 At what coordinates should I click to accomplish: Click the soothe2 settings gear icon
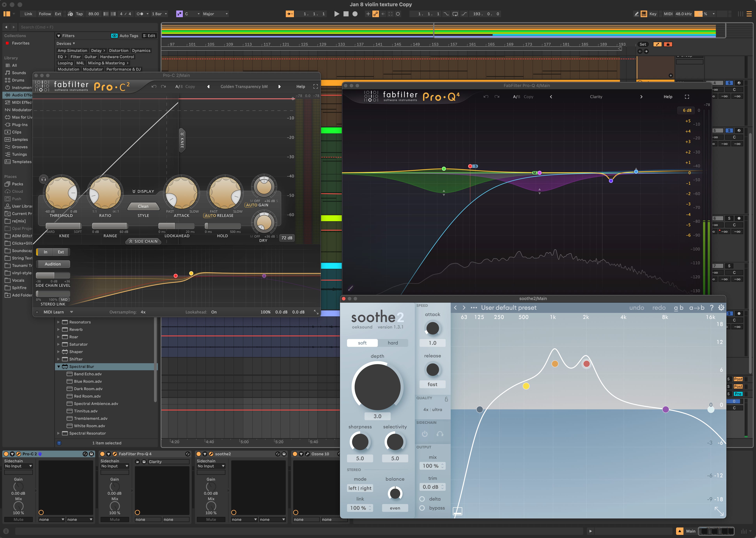pos(721,308)
